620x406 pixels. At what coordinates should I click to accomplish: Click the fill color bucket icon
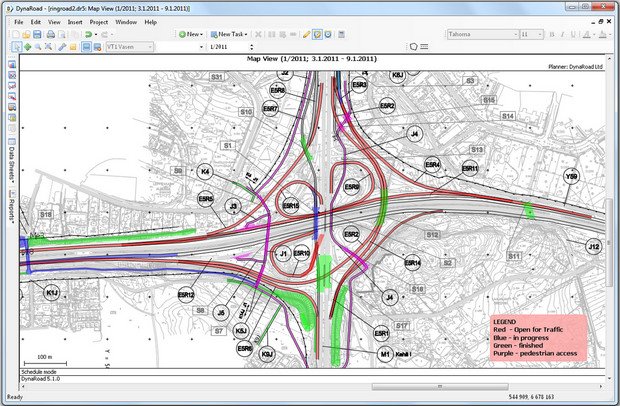(x=603, y=34)
